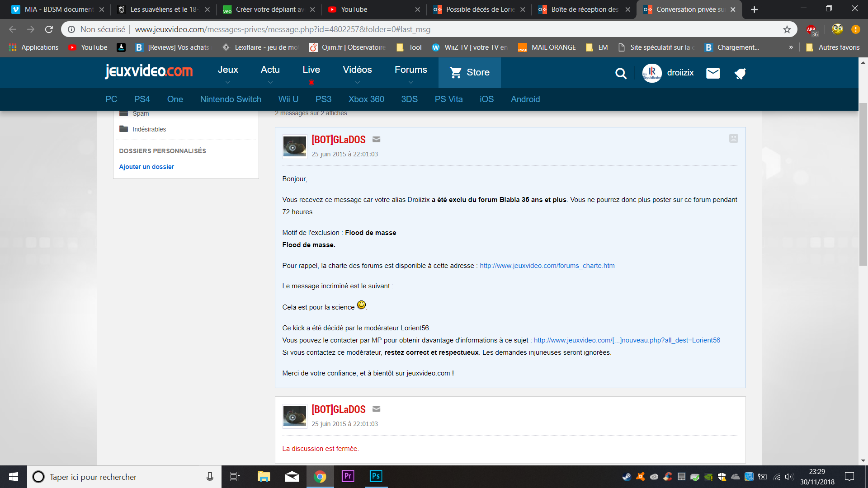Click the report icon on the first message
This screenshot has width=868, height=488.
tap(733, 138)
